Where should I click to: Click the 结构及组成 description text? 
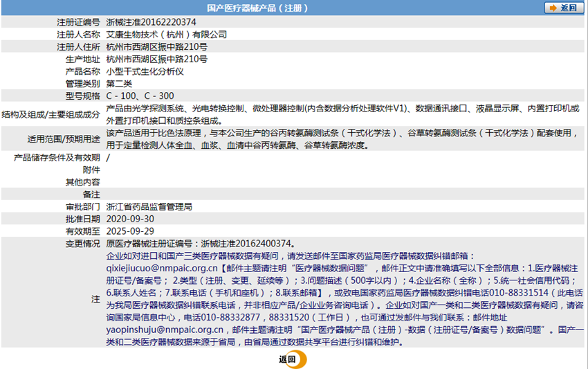coord(342,114)
